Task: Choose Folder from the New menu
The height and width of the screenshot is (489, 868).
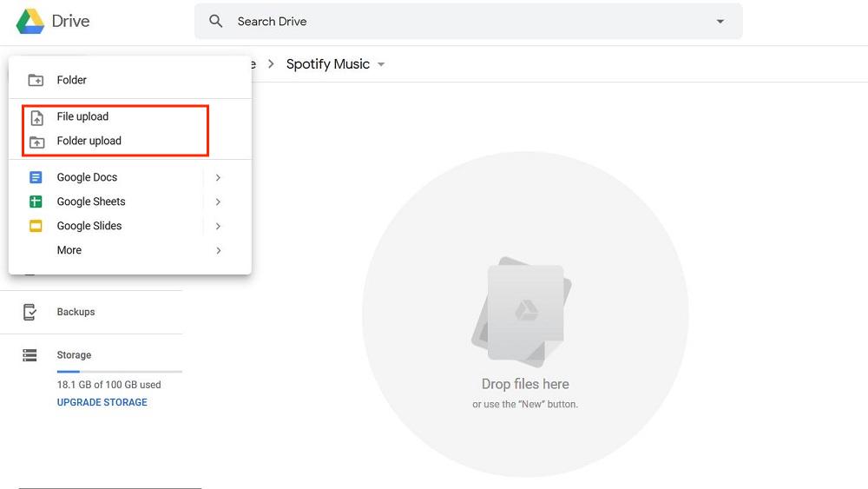Action: 130,80
